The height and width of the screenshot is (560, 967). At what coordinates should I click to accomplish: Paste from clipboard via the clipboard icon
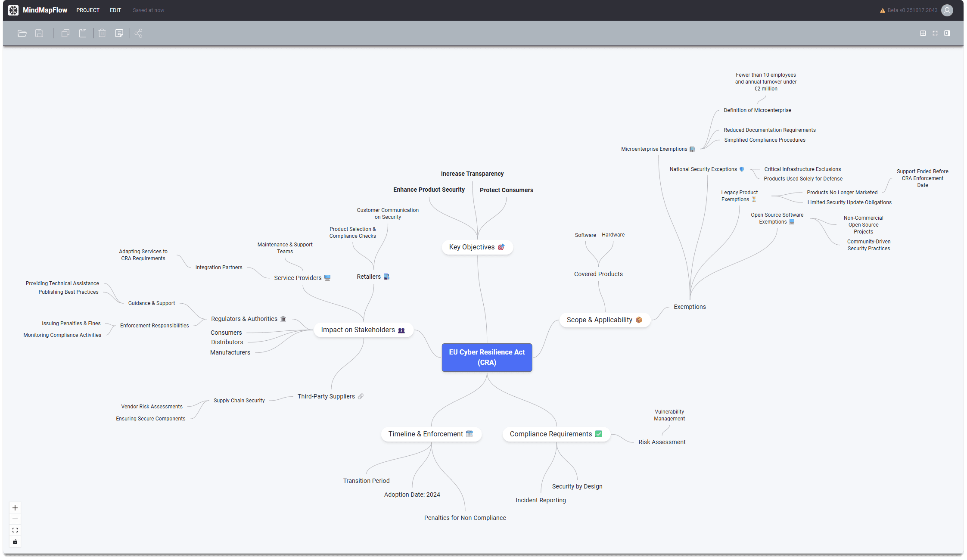[x=83, y=33]
